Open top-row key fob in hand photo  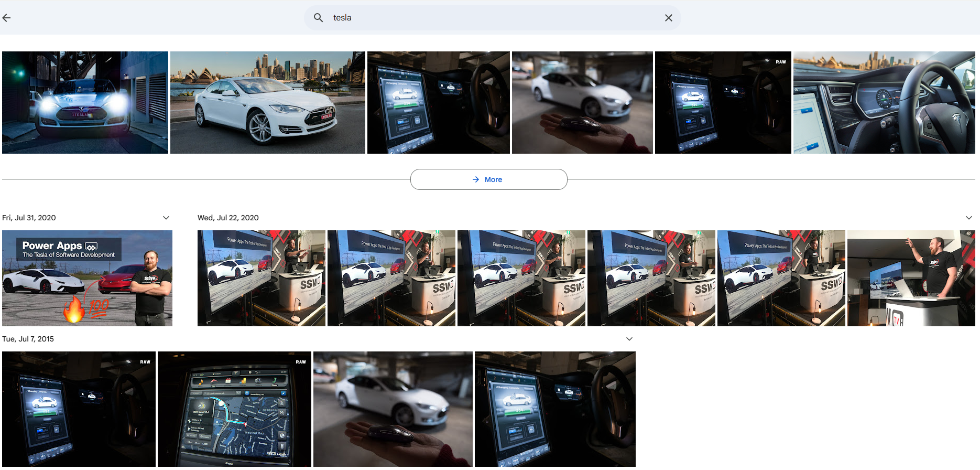[x=582, y=103]
